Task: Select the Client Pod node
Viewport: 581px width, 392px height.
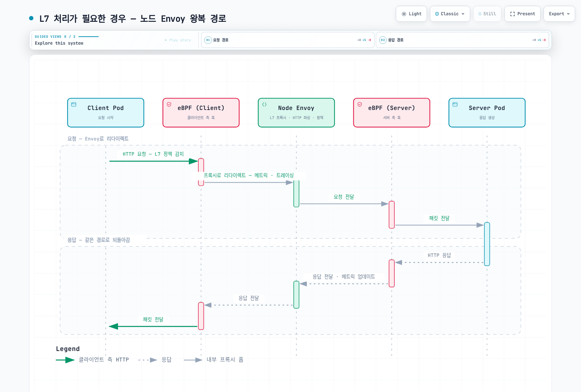Action: pos(106,113)
